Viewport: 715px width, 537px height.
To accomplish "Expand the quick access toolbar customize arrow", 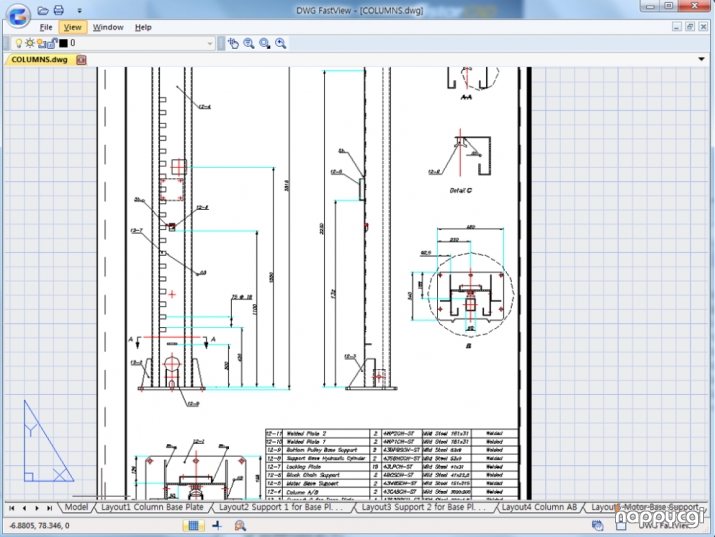I will pos(79,10).
